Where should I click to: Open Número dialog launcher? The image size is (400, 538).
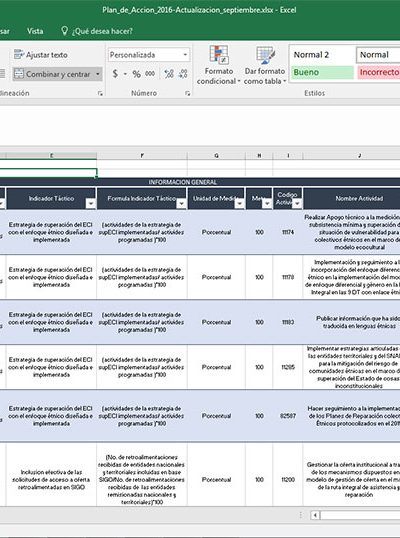[188, 93]
